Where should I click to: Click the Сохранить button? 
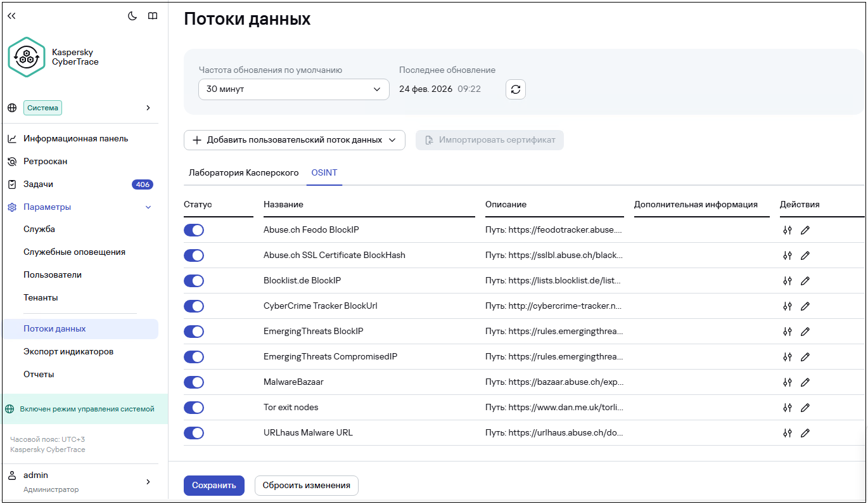tap(214, 486)
